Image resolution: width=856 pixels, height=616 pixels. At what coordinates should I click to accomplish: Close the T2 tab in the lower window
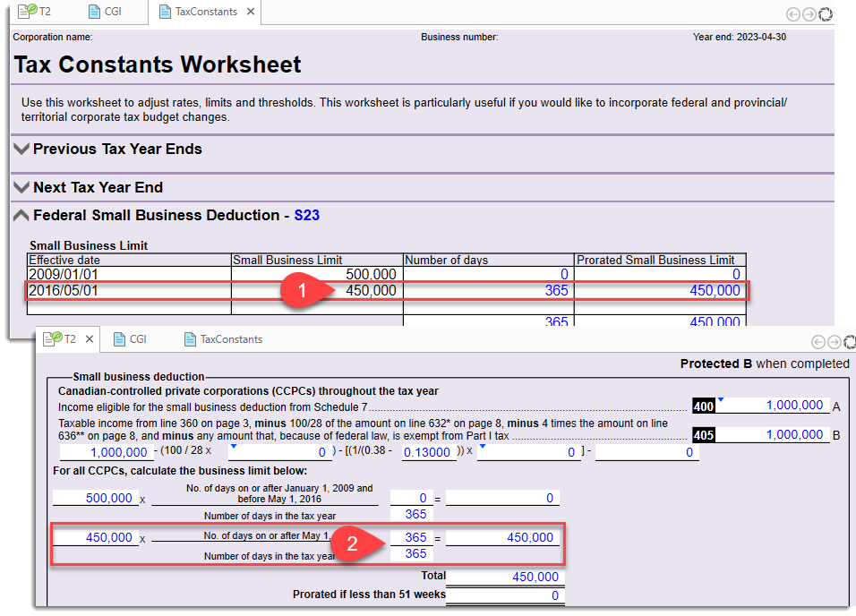90,339
